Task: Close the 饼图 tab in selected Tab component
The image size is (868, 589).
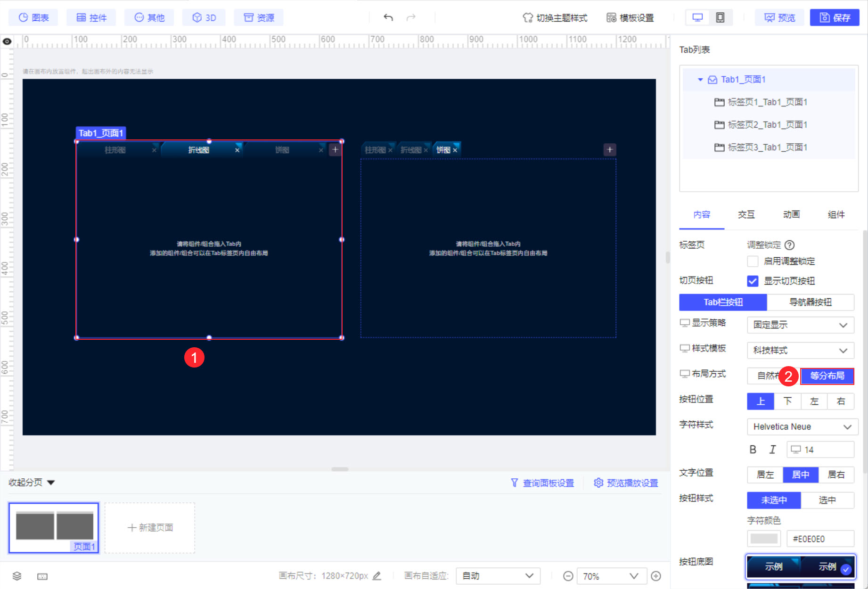Action: tap(321, 150)
